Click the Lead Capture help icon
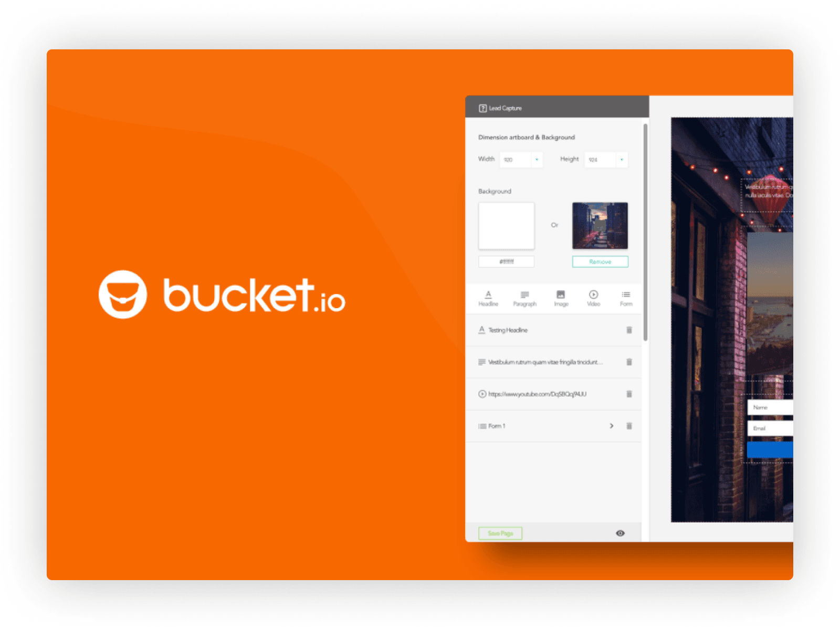The height and width of the screenshot is (630, 840). [482, 108]
